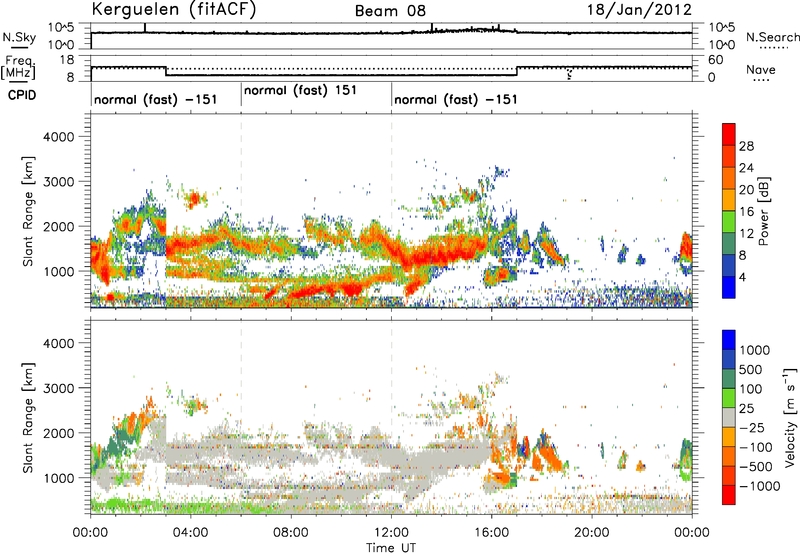800x554 pixels.
Task: Click the 'Time UT' axis label
Action: coord(391,547)
